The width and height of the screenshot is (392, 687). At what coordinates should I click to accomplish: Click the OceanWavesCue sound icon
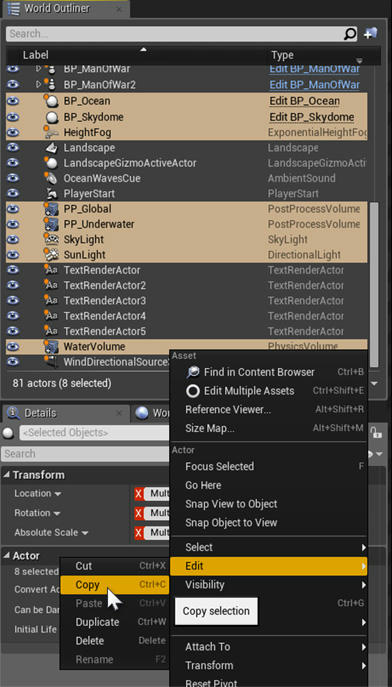click(x=52, y=178)
